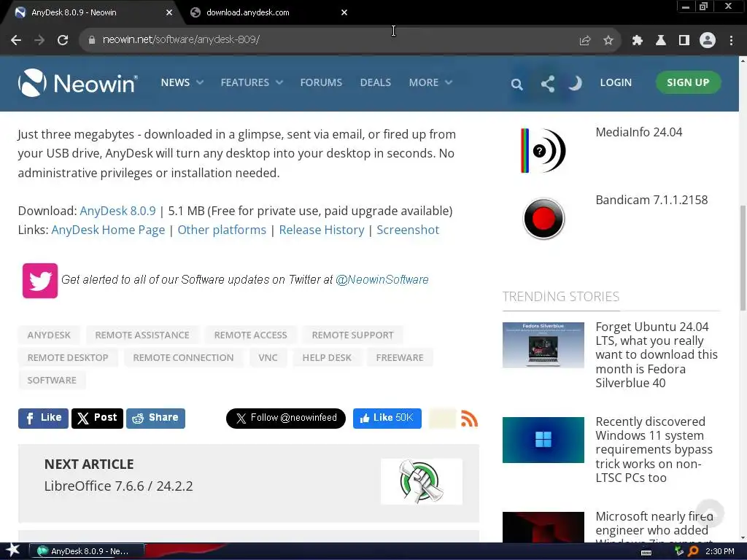Open the Other platforms link
The height and width of the screenshot is (560, 747).
(222, 230)
